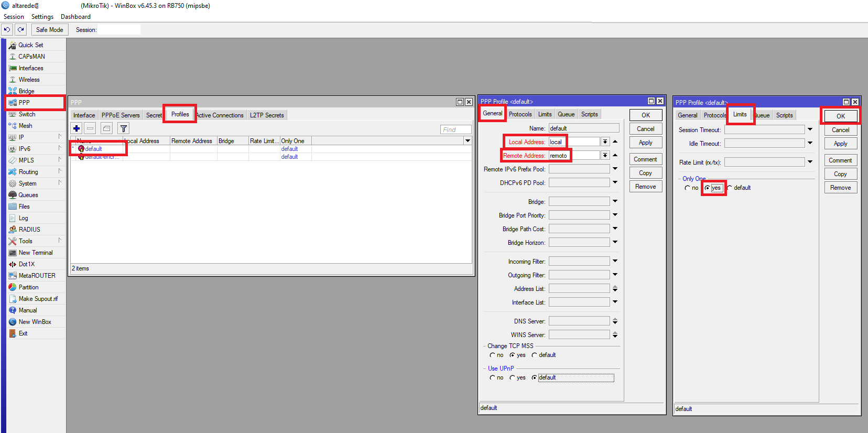The height and width of the screenshot is (433, 868).
Task: Click OK in the Limits profile window
Action: (x=841, y=116)
